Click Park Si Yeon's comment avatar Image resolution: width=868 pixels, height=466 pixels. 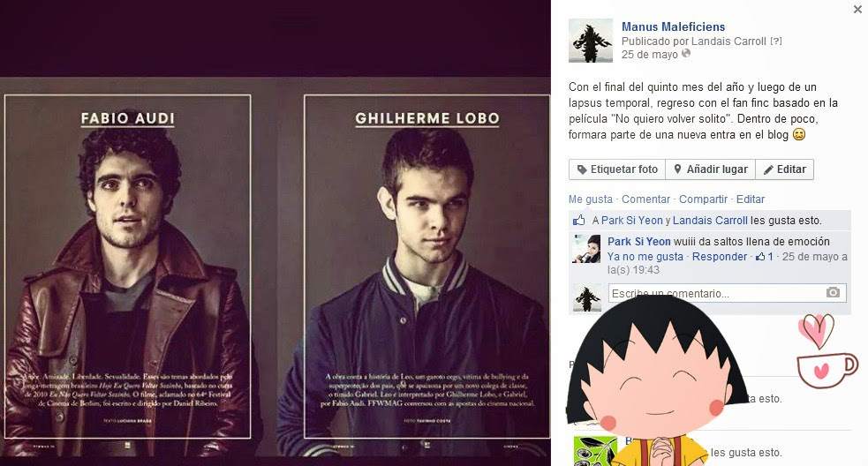(587, 249)
